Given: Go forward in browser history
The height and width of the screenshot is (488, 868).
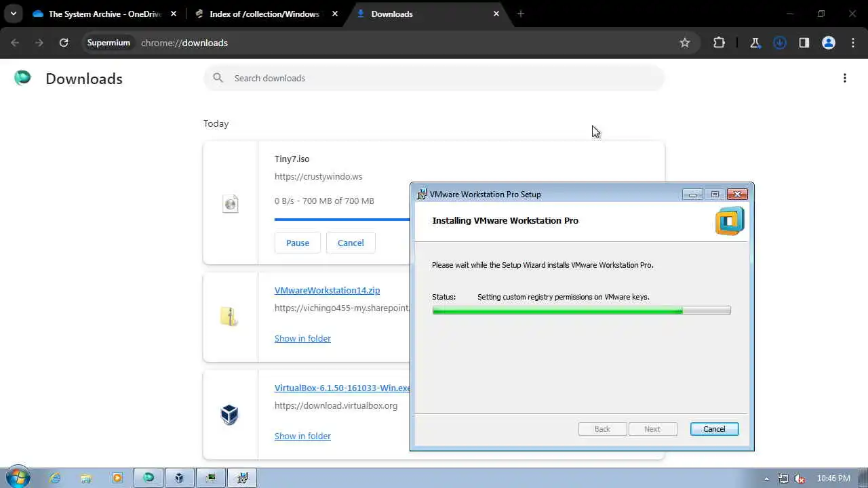Looking at the screenshot, I should click(39, 43).
